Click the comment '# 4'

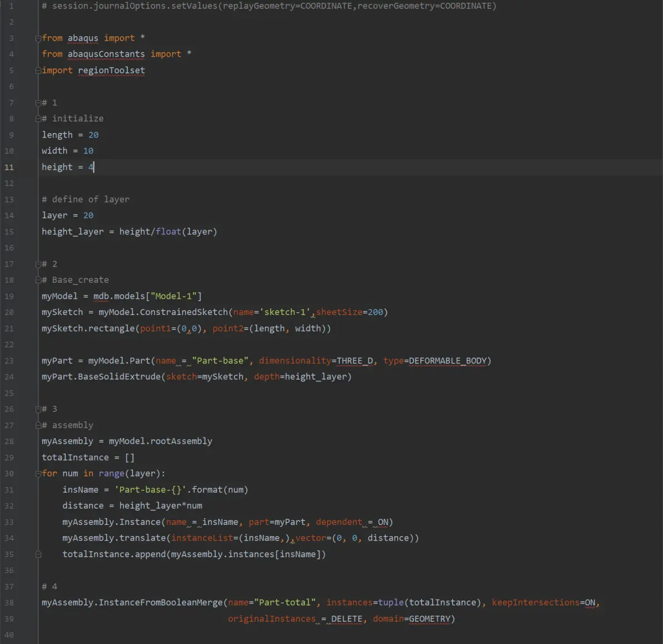(50, 587)
